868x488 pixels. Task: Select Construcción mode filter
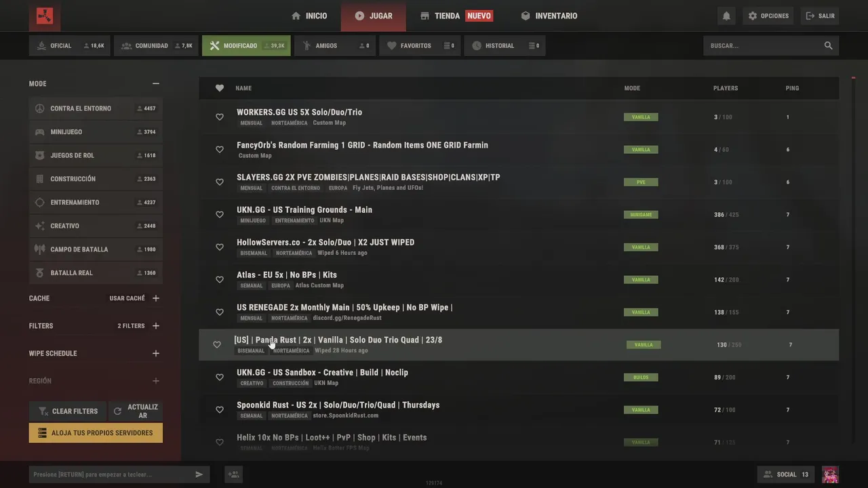(x=96, y=179)
